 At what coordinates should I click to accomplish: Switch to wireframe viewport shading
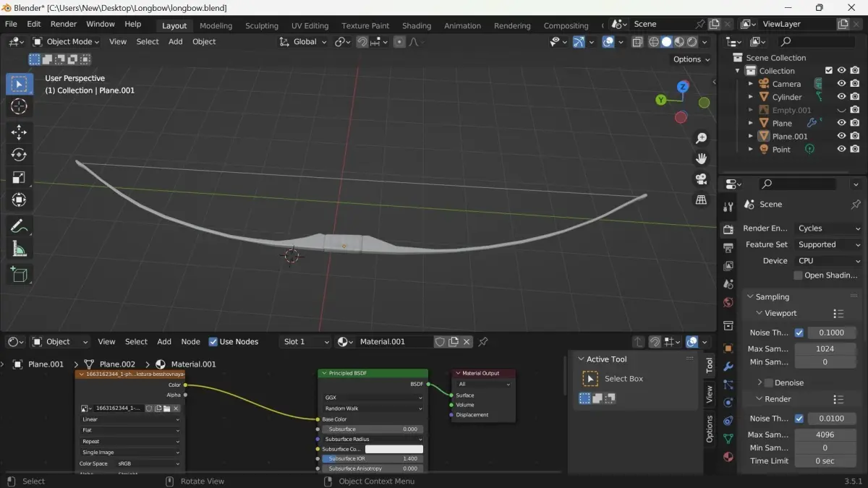click(x=654, y=42)
